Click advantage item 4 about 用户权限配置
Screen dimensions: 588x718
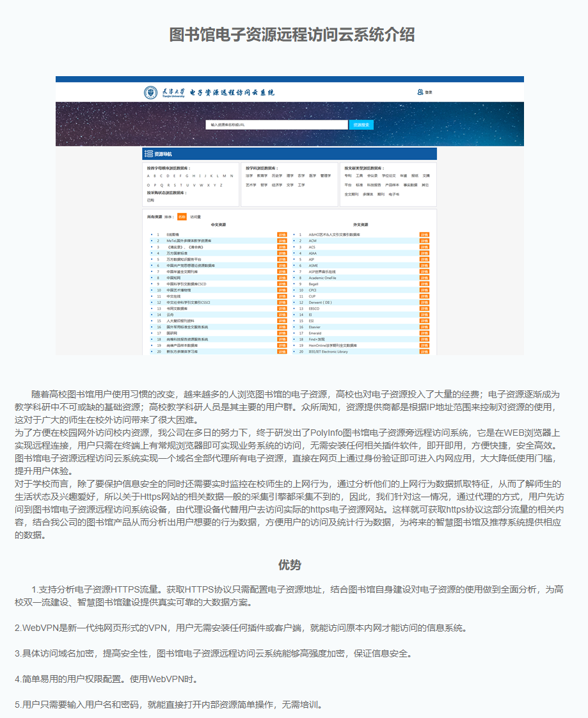pos(107,679)
